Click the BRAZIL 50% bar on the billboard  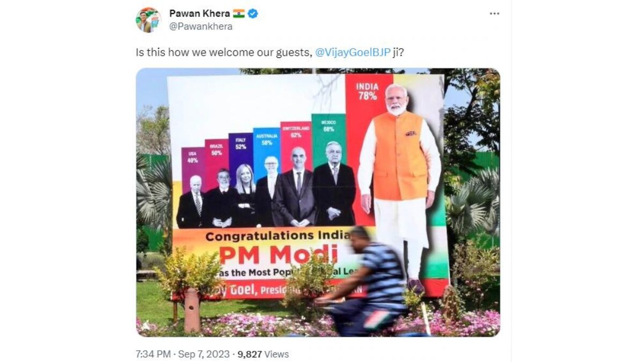coord(216,154)
